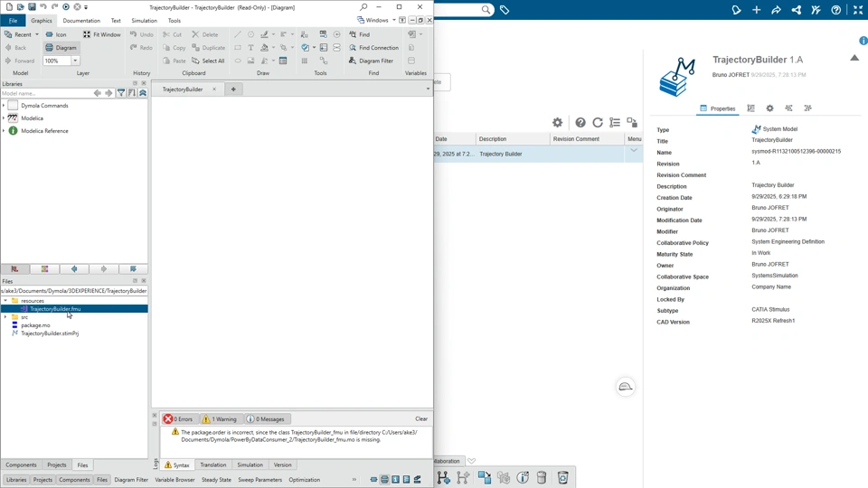Click the Bitmap image draw tool

click(x=250, y=61)
